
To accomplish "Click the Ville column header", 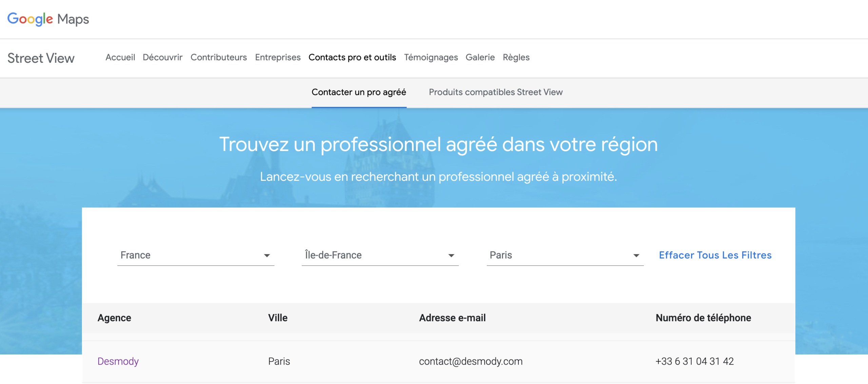I will (x=278, y=318).
